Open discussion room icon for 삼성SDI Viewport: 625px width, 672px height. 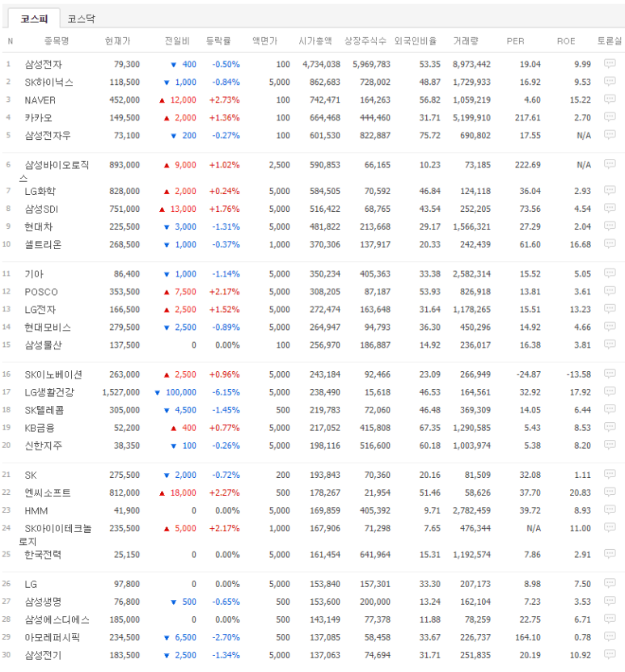coord(609,209)
